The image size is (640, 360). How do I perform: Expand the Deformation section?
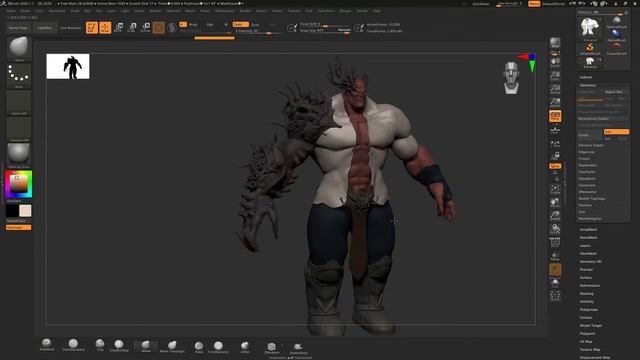pyautogui.click(x=590, y=286)
